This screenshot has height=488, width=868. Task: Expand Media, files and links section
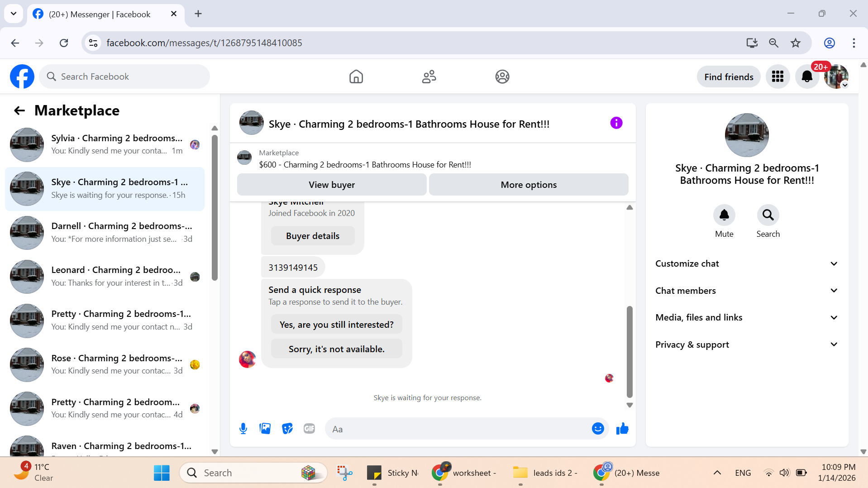pyautogui.click(x=747, y=317)
